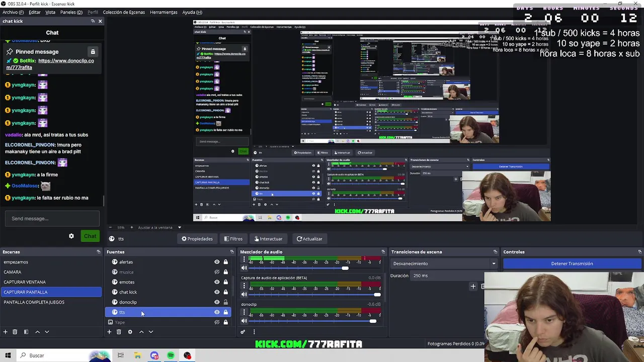The width and height of the screenshot is (644, 362).
Task: Add a scene transition with plus icon
Action: 473,287
